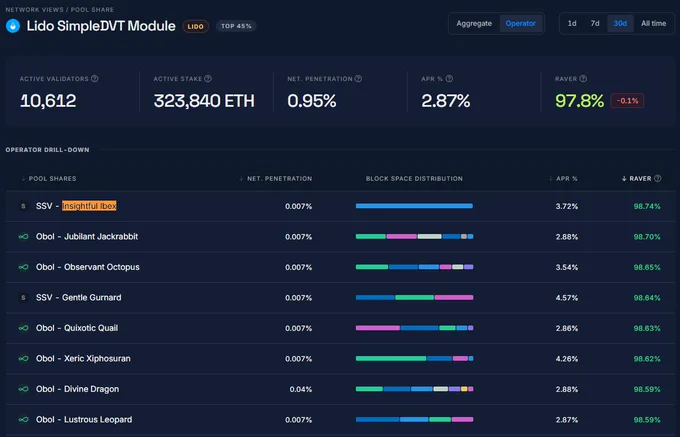Click SSV icon beside Gentle Gurnard
Image resolution: width=680 pixels, height=437 pixels.
23,297
